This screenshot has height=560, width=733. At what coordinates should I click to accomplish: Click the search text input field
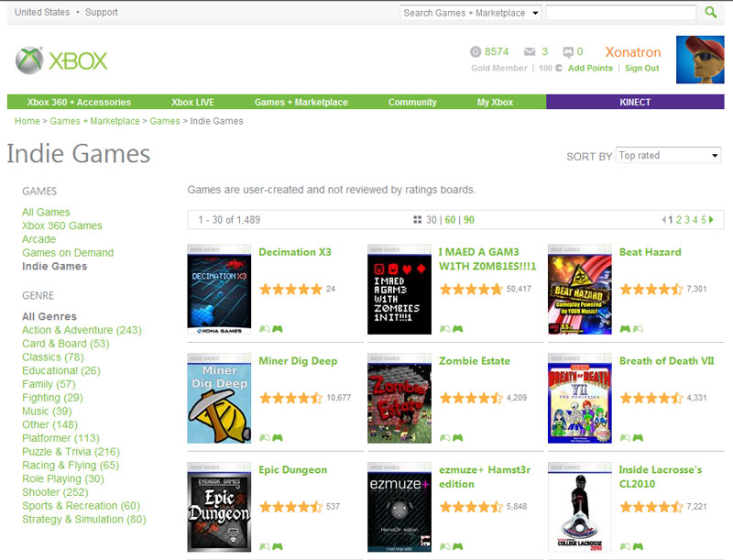coord(621,13)
